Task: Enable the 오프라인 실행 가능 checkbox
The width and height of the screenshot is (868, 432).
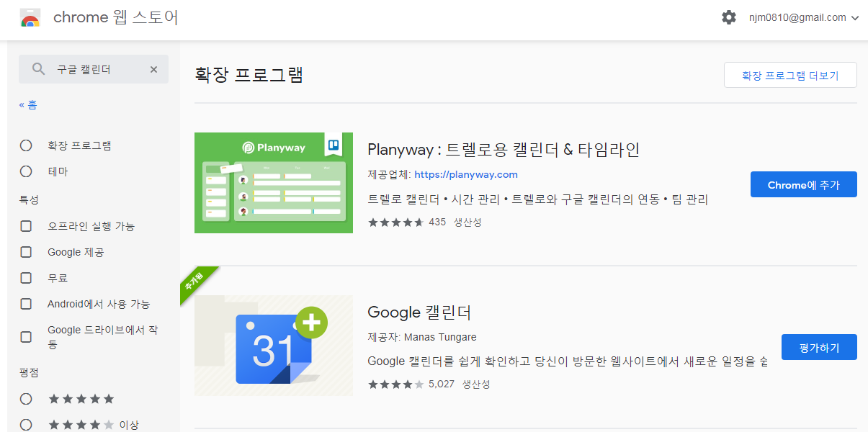Action: [x=27, y=226]
